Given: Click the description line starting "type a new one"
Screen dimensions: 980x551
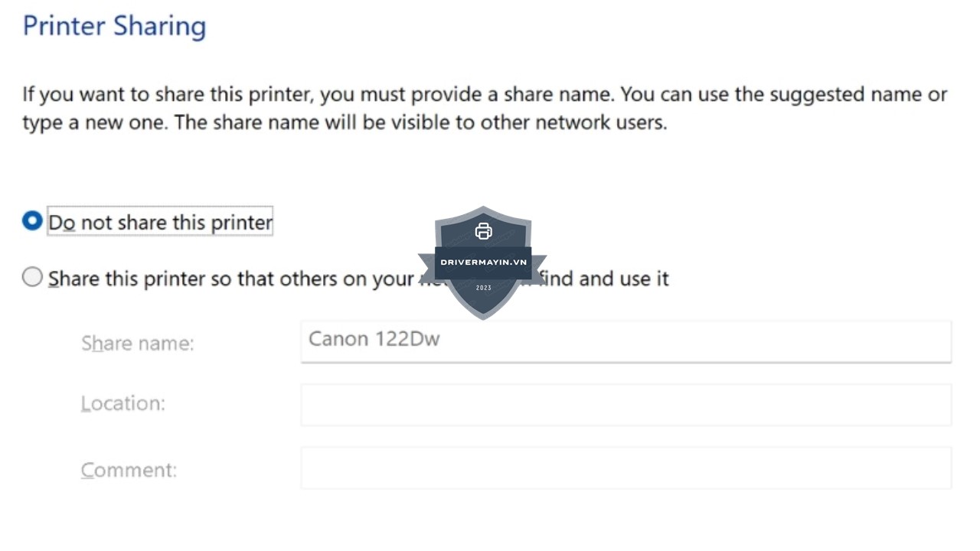Looking at the screenshot, I should pyautogui.click(x=345, y=122).
